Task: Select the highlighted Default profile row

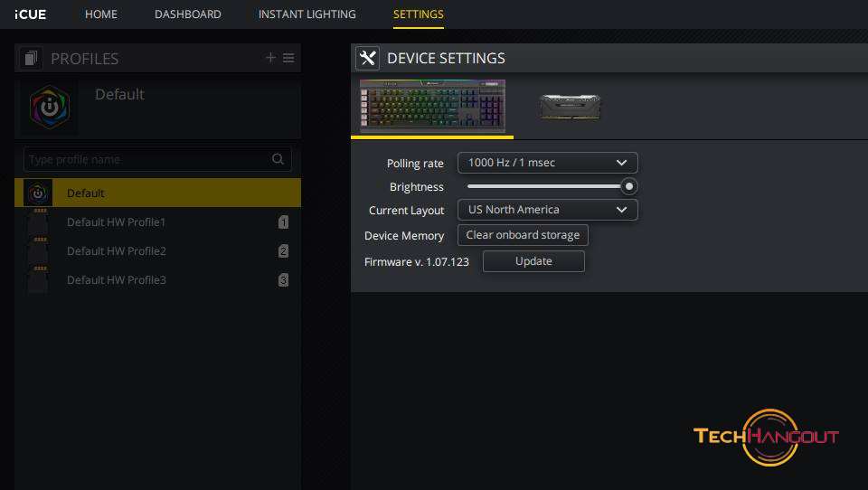Action: pyautogui.click(x=157, y=193)
